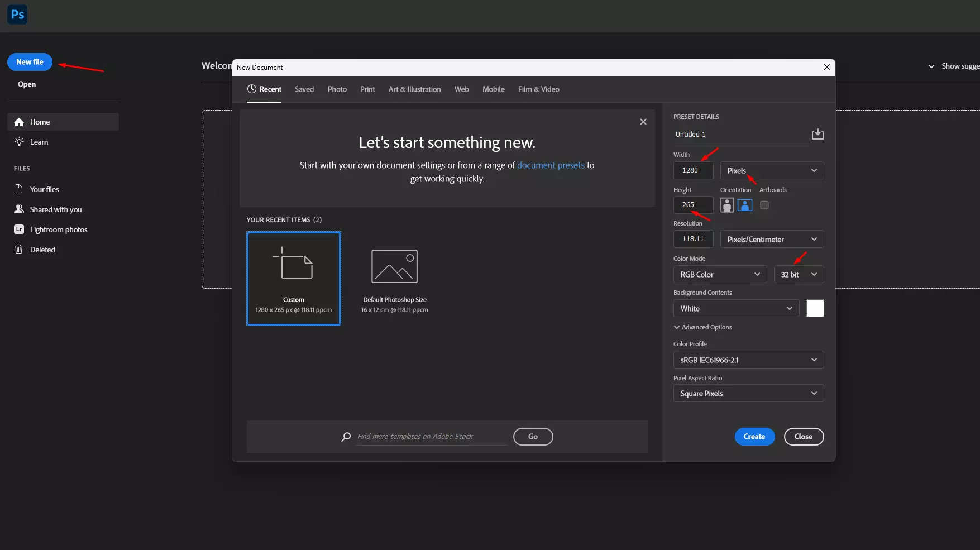
Task: Click the Home house icon in sidebar
Action: pos(19,122)
